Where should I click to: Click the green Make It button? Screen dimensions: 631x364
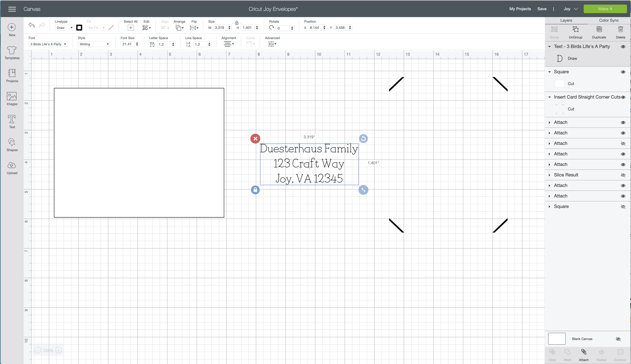pos(605,9)
